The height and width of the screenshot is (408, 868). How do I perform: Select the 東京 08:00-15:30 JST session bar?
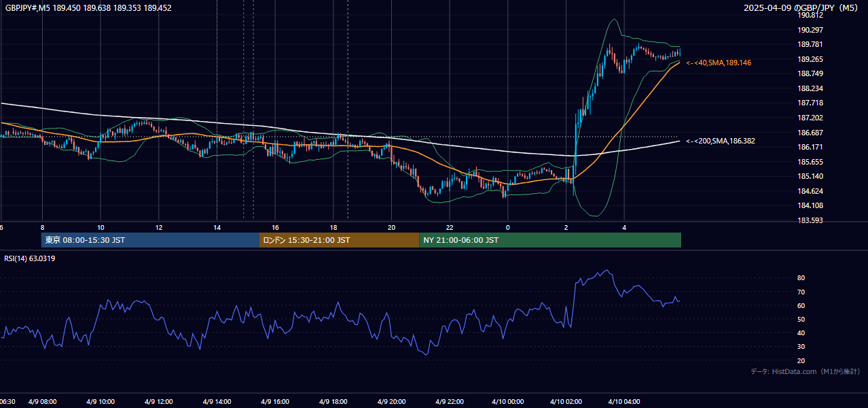tap(150, 240)
